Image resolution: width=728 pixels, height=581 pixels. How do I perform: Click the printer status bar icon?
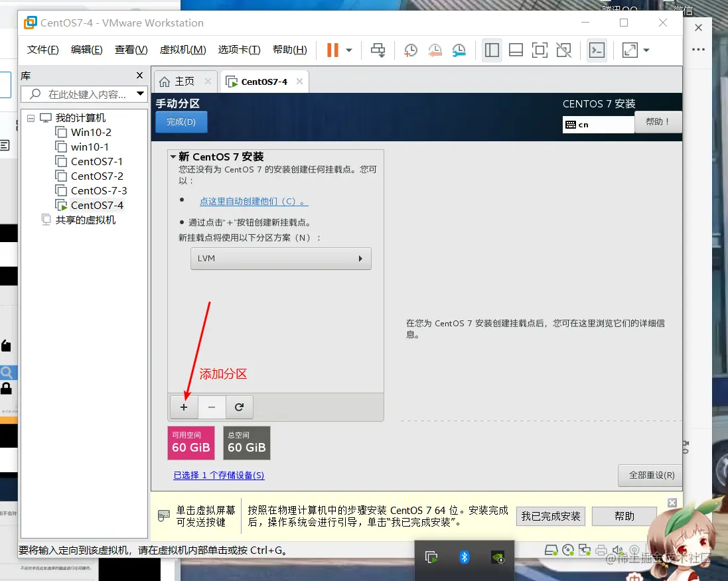(x=601, y=550)
